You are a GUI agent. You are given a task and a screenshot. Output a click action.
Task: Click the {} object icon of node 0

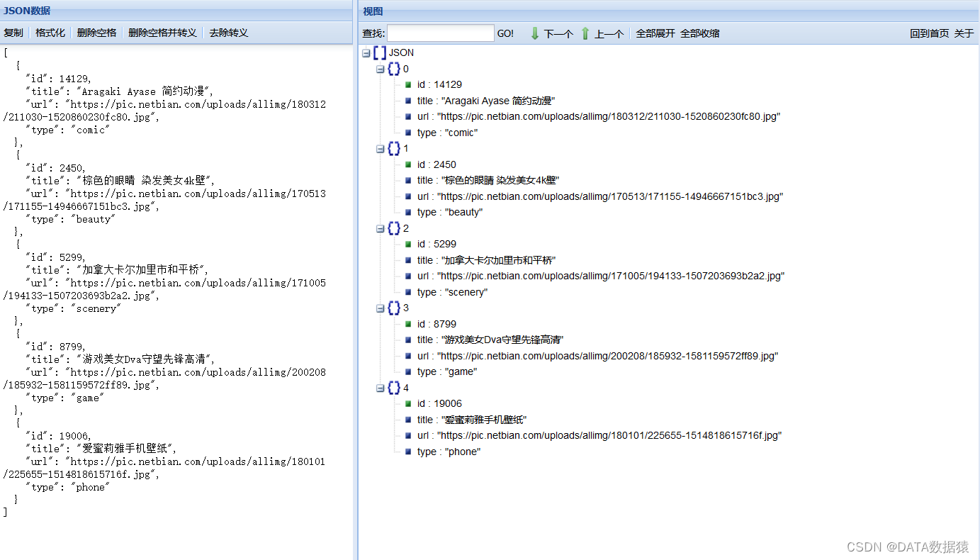pyautogui.click(x=394, y=69)
